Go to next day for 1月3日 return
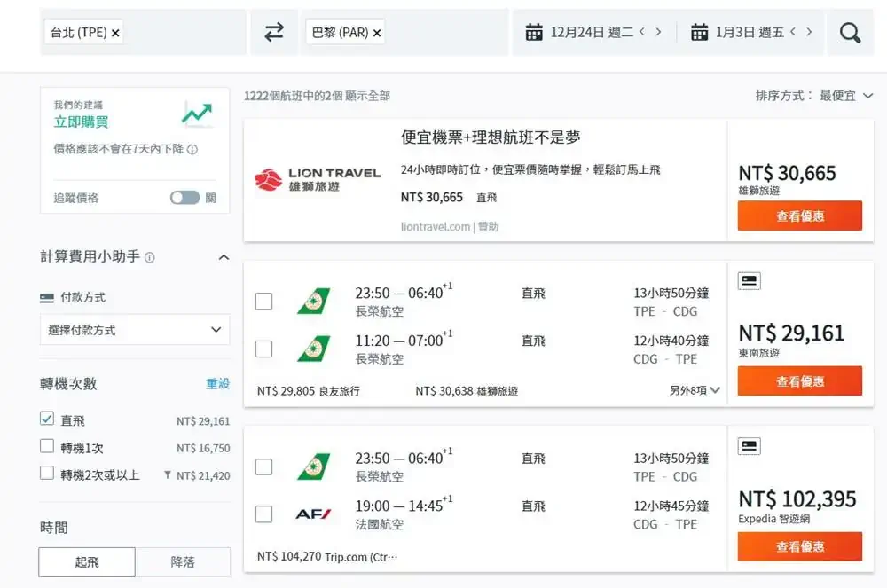 click(x=809, y=32)
